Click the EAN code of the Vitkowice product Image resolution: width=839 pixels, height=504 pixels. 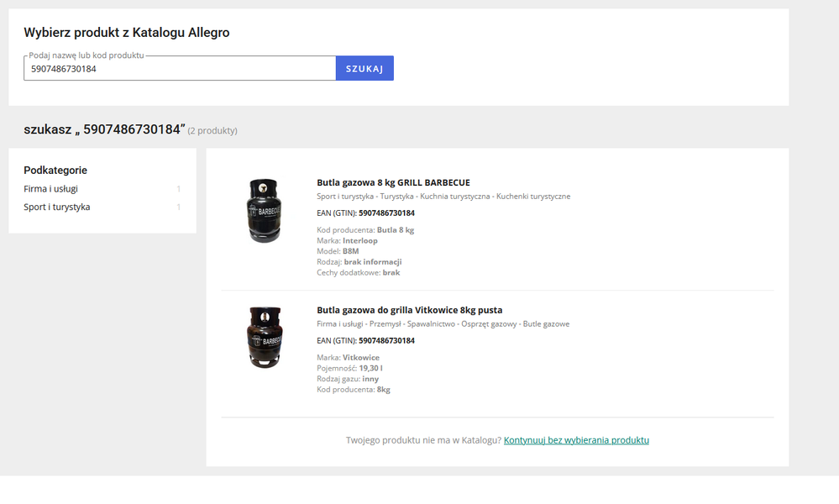pyautogui.click(x=386, y=340)
